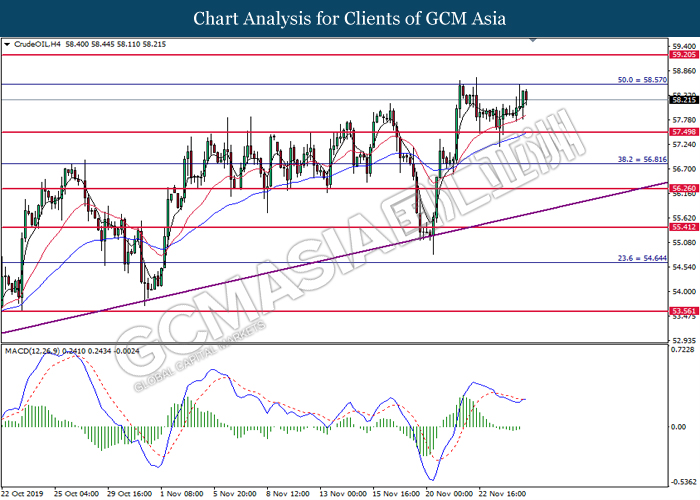This screenshot has height=500, width=700.
Task: Click the chart shift triangle marker
Action: point(533,41)
